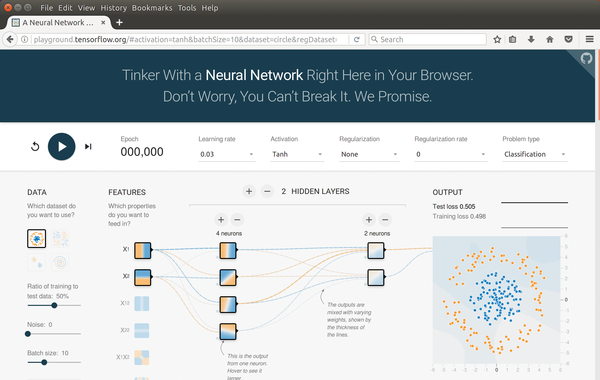Reload the page

(x=356, y=39)
